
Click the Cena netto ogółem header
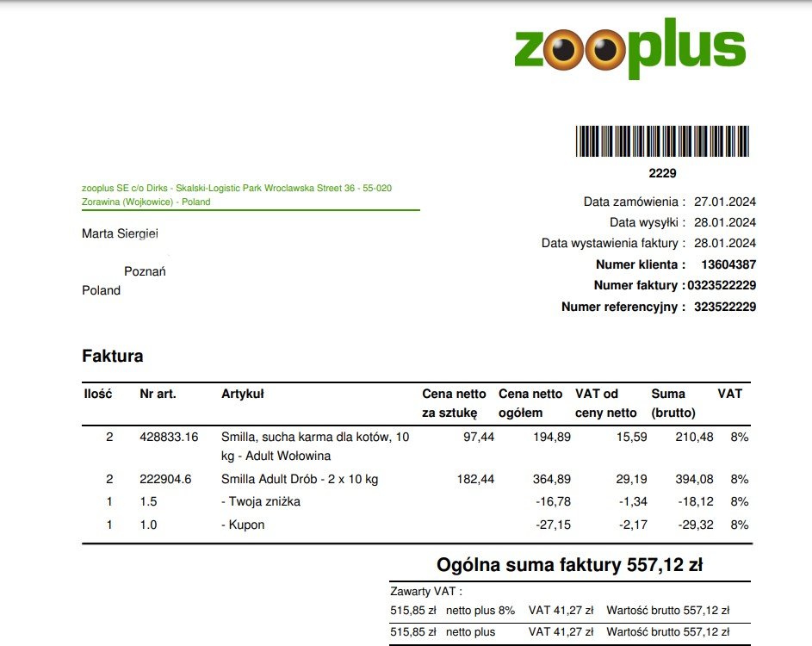click(530, 403)
